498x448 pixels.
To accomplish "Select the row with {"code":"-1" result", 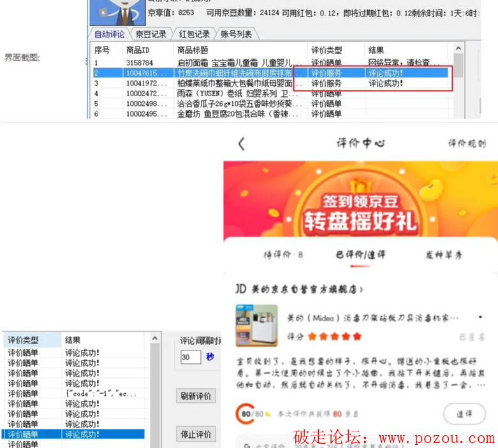I will [74, 394].
